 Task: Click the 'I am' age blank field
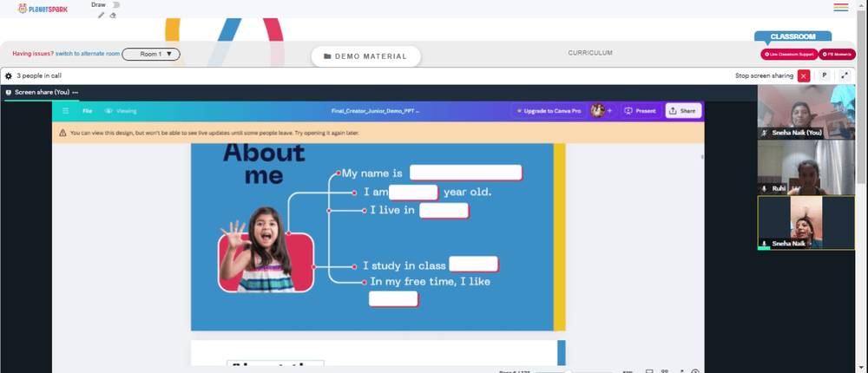(413, 193)
